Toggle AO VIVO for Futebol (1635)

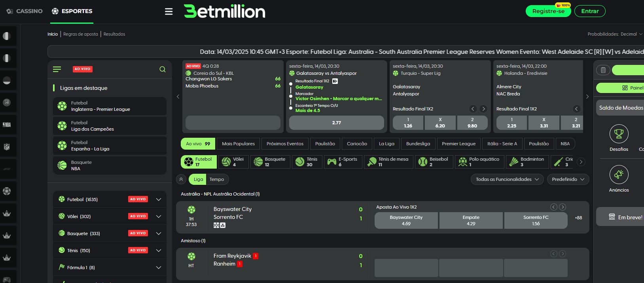[138, 199]
